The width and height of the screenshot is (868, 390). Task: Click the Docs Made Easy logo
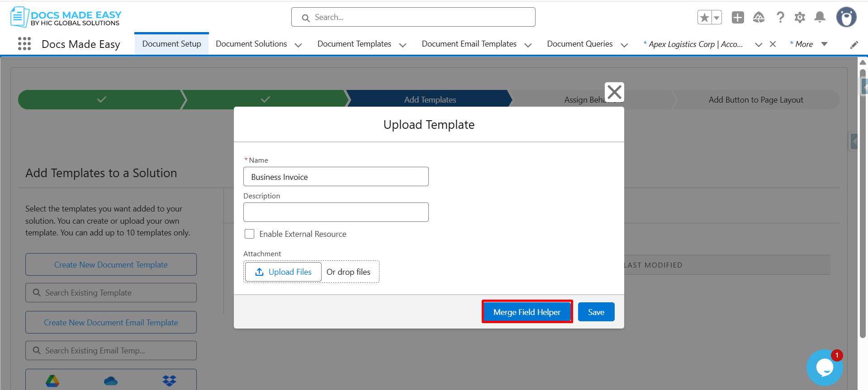[66, 17]
